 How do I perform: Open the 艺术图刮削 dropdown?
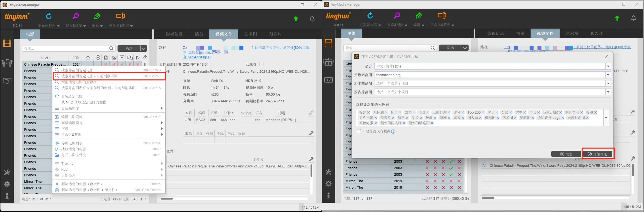point(608,84)
